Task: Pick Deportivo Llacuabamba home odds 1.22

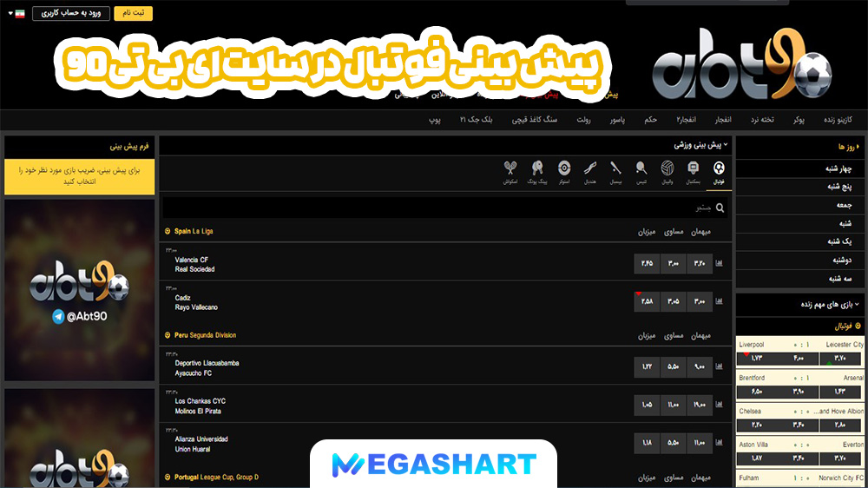Action: tap(648, 366)
